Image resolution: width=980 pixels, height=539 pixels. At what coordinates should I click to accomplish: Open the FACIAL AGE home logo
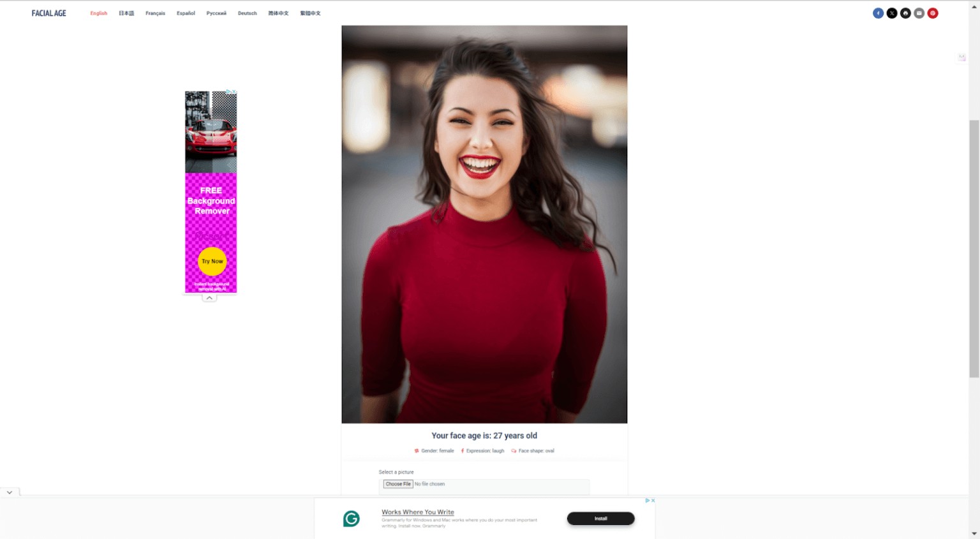49,13
